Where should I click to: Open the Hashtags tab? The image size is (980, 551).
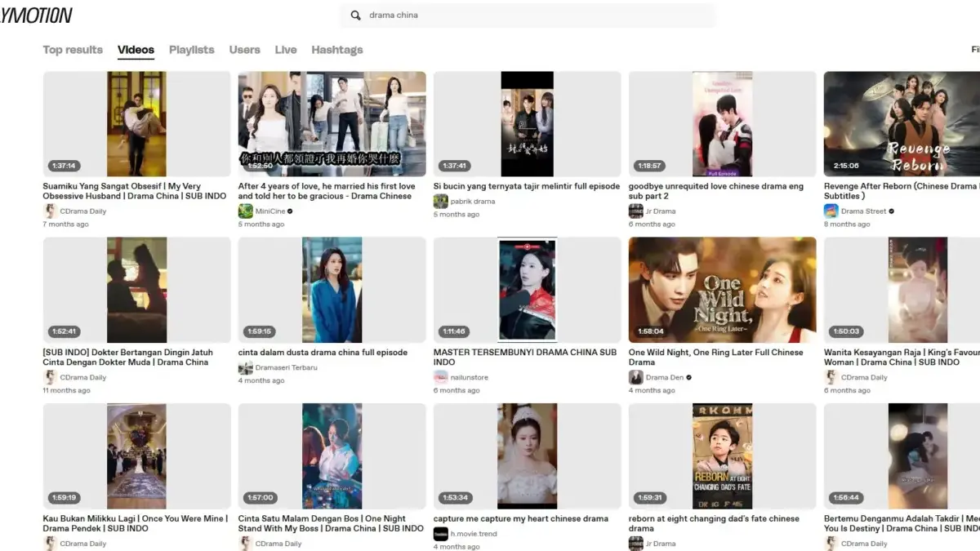pyautogui.click(x=337, y=50)
